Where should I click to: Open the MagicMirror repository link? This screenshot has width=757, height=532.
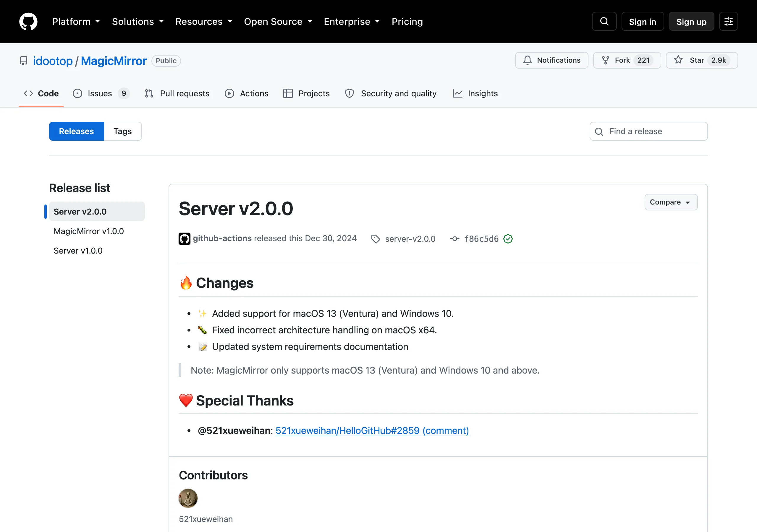[x=114, y=61]
